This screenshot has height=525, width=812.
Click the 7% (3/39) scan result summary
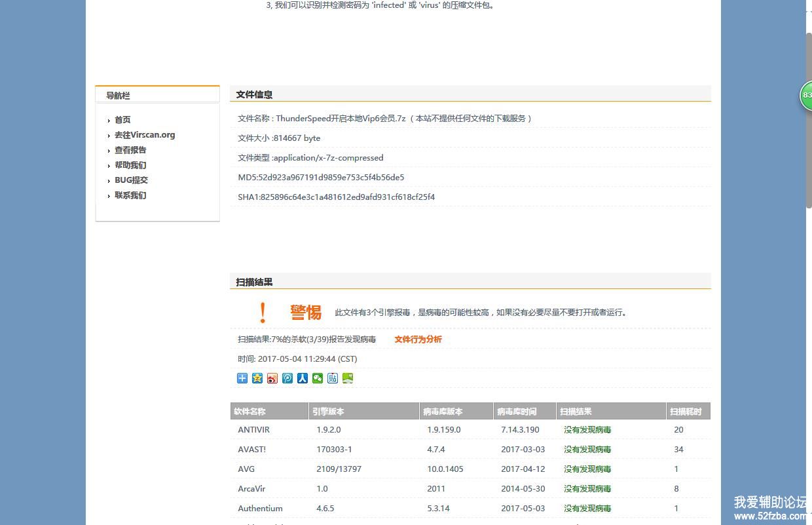306,340
